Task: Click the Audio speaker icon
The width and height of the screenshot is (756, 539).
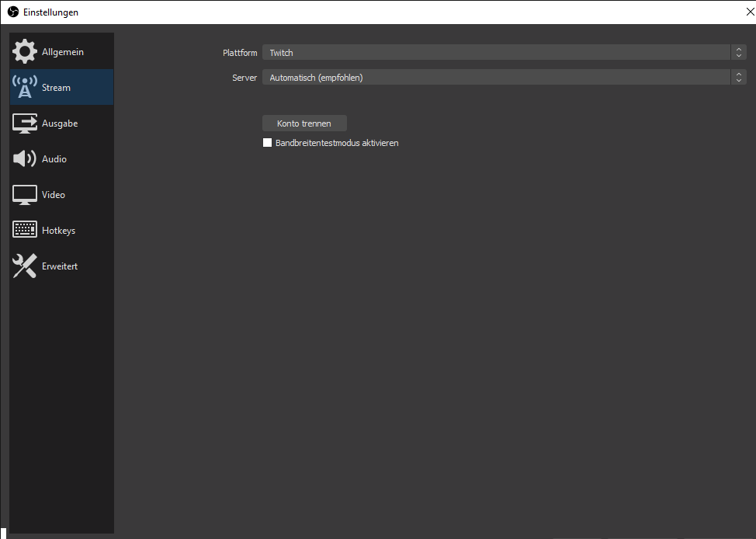Action: click(x=25, y=159)
